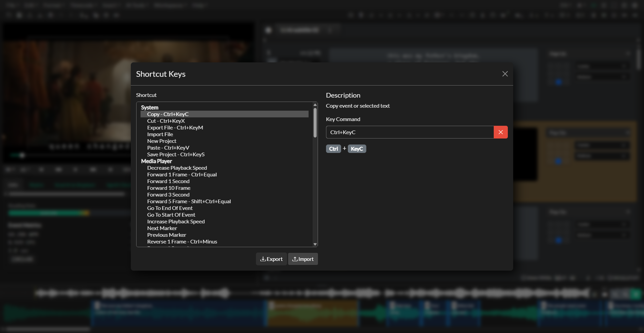Click the Ctrl key badge under Key Command
This screenshot has width=644, height=333.
(333, 149)
